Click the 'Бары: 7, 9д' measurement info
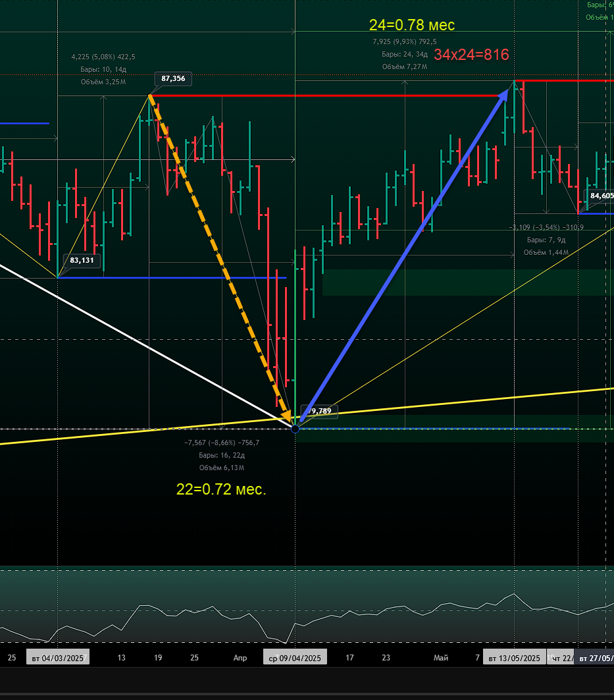The image size is (614, 700). (x=546, y=240)
